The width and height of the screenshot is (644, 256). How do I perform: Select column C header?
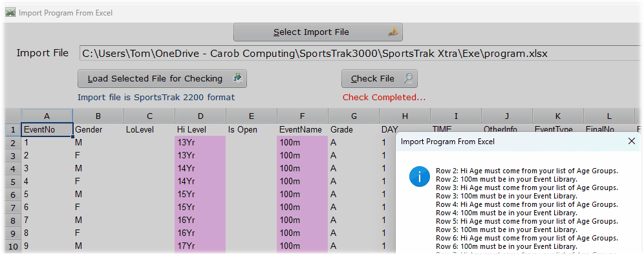click(x=149, y=116)
